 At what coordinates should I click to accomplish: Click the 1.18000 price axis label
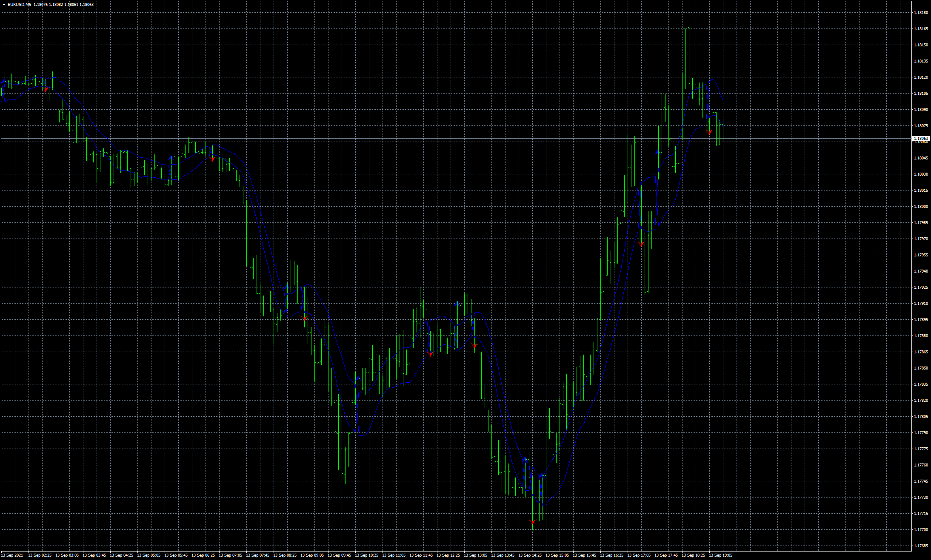pyautogui.click(x=921, y=207)
